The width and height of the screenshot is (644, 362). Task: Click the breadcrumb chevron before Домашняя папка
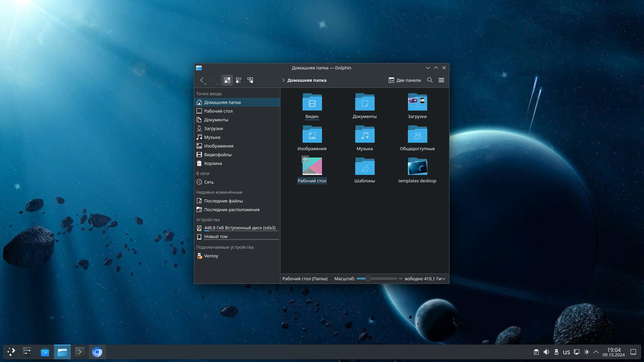click(x=283, y=80)
